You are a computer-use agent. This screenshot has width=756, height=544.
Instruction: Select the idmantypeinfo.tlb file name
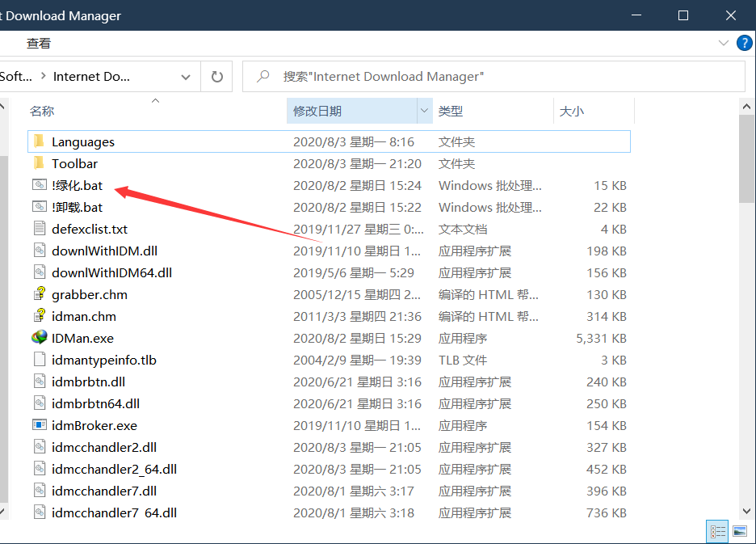(103, 360)
